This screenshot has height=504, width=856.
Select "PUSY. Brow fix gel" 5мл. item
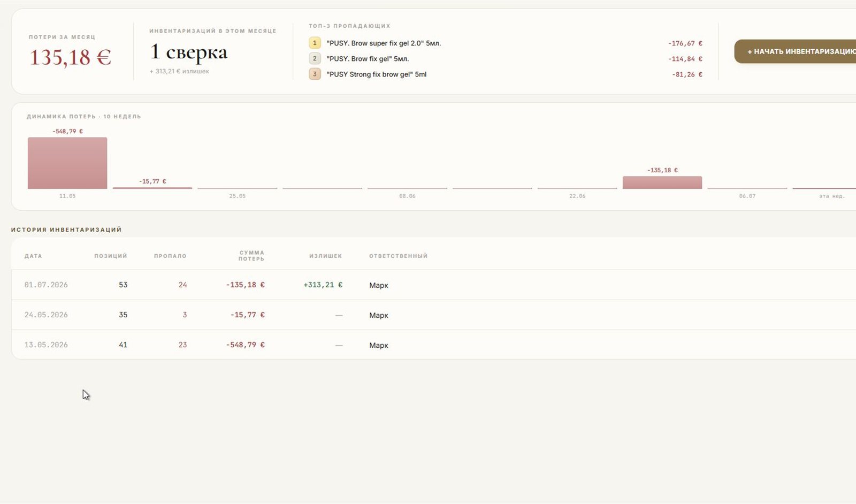[368, 59]
